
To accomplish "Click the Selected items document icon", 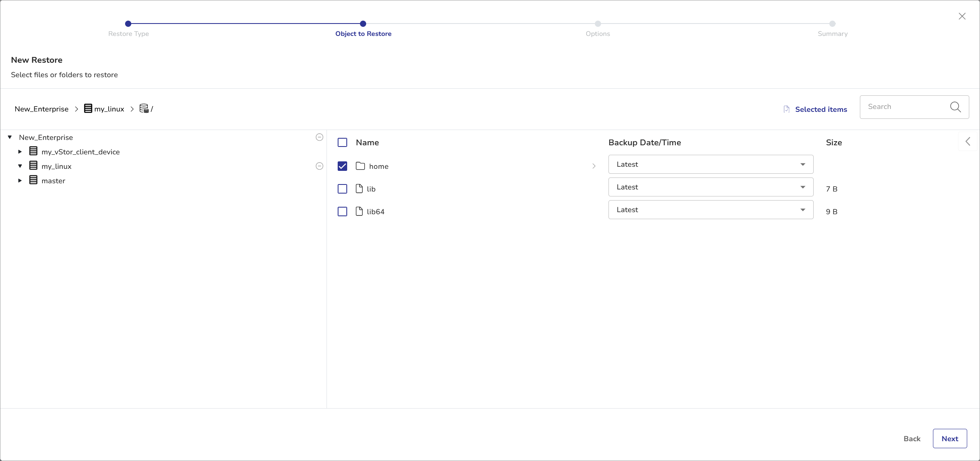I will pos(786,109).
